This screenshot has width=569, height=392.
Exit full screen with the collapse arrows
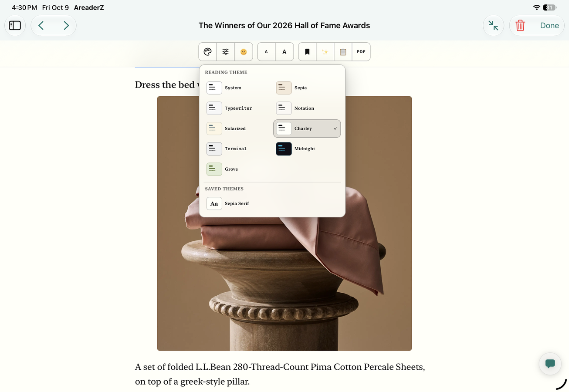(494, 26)
